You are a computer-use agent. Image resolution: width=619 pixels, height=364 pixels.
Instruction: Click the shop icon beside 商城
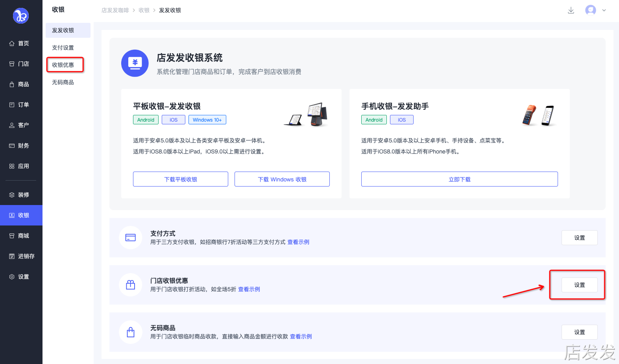point(12,236)
